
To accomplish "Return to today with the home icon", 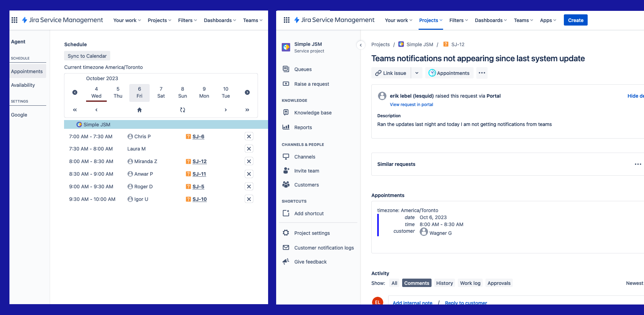I will pos(140,110).
